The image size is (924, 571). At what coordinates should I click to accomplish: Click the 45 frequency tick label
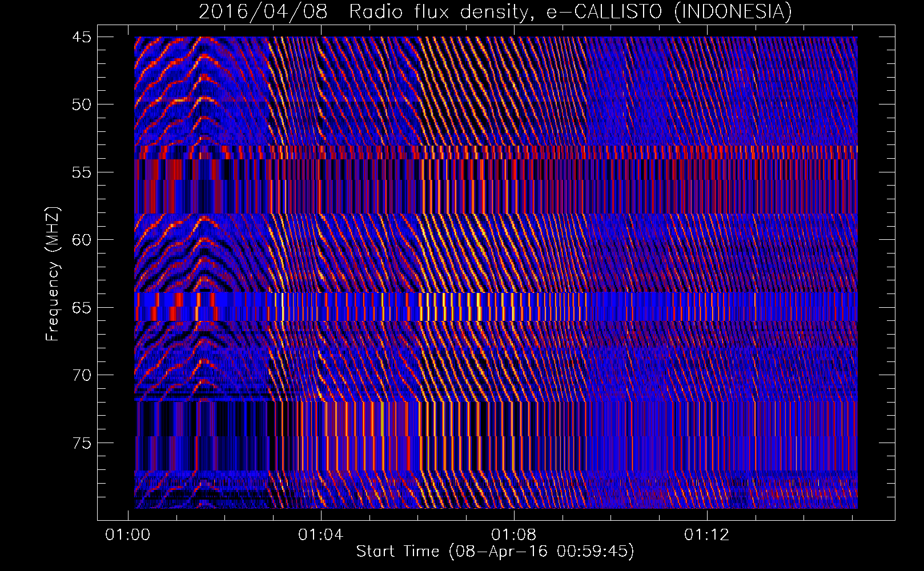pos(81,37)
